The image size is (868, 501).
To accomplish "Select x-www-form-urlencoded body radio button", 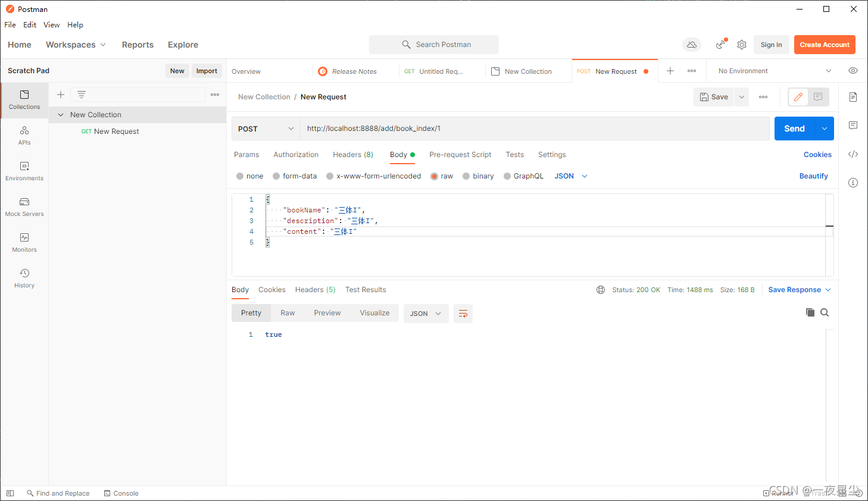I will (x=330, y=176).
